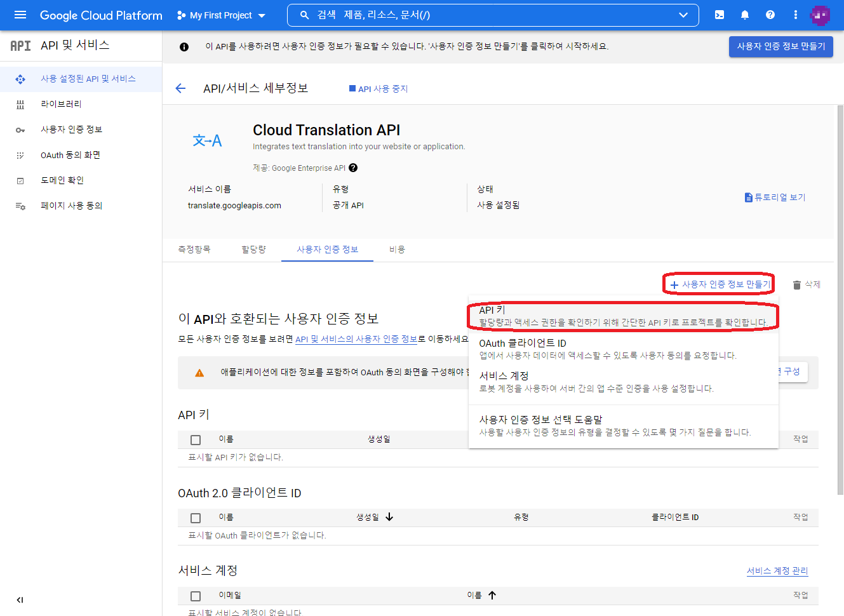Open the help question mark menu
This screenshot has width=844, height=616.
770,15
